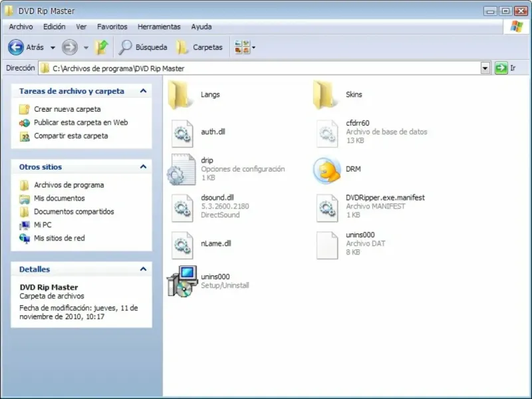Click the Crear nueva carpeta link
The width and height of the screenshot is (532, 399).
point(67,109)
